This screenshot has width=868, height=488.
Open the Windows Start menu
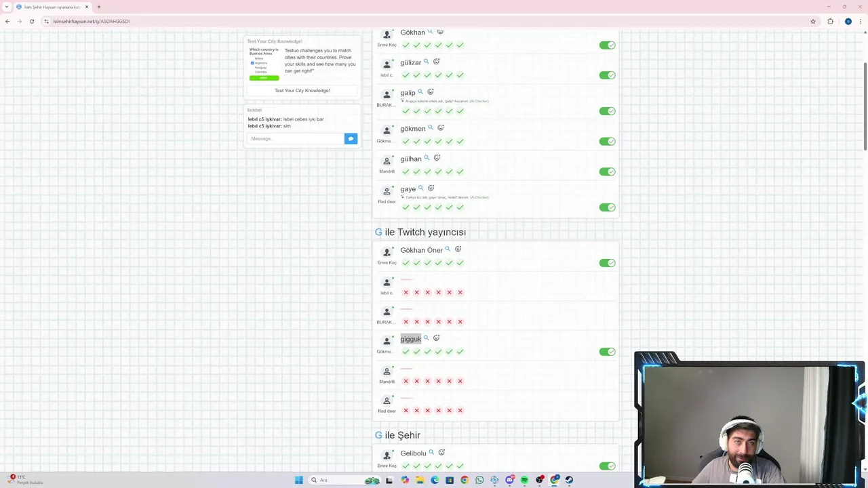298,480
